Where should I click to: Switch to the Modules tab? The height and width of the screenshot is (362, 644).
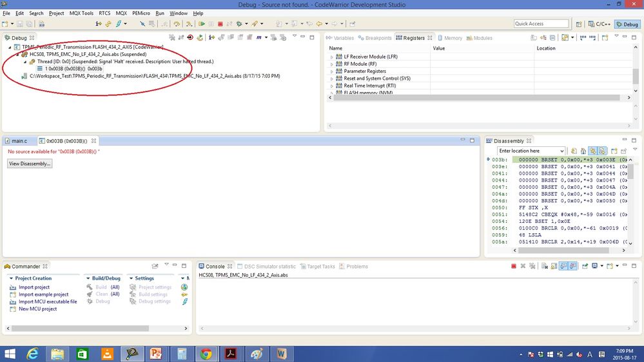coord(479,38)
